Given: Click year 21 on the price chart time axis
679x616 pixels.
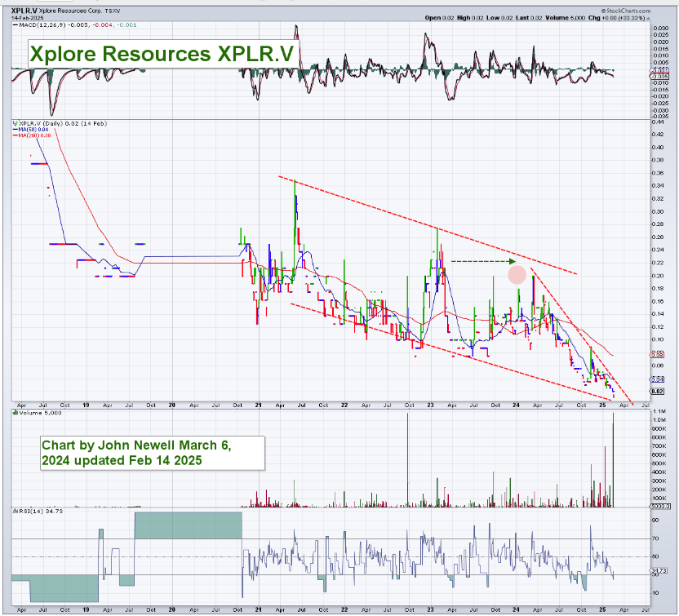Looking at the screenshot, I should [258, 405].
